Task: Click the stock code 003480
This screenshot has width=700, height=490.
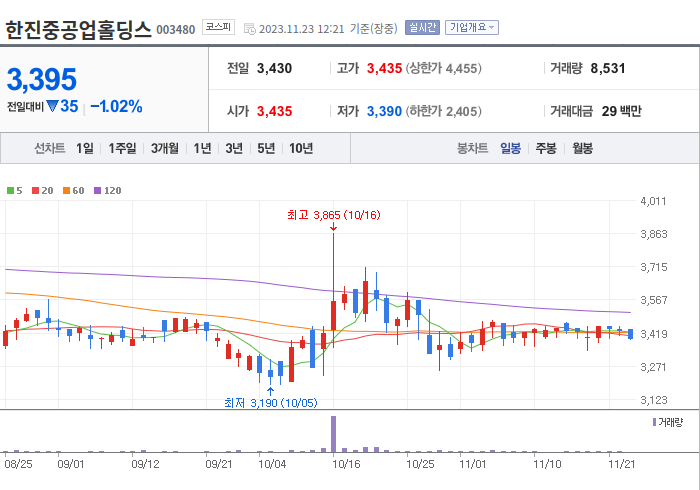Action: coord(176,30)
